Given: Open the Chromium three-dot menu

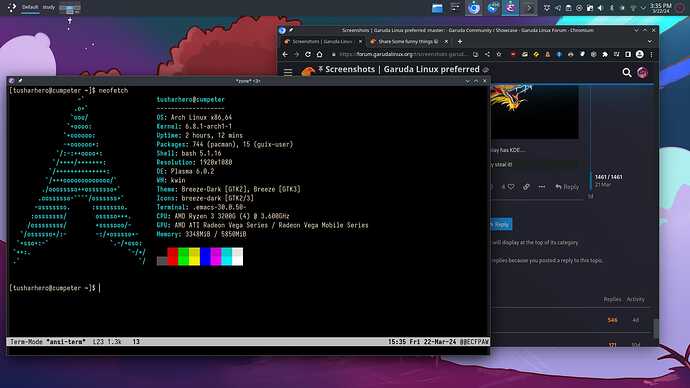Looking at the screenshot, I should point(651,55).
